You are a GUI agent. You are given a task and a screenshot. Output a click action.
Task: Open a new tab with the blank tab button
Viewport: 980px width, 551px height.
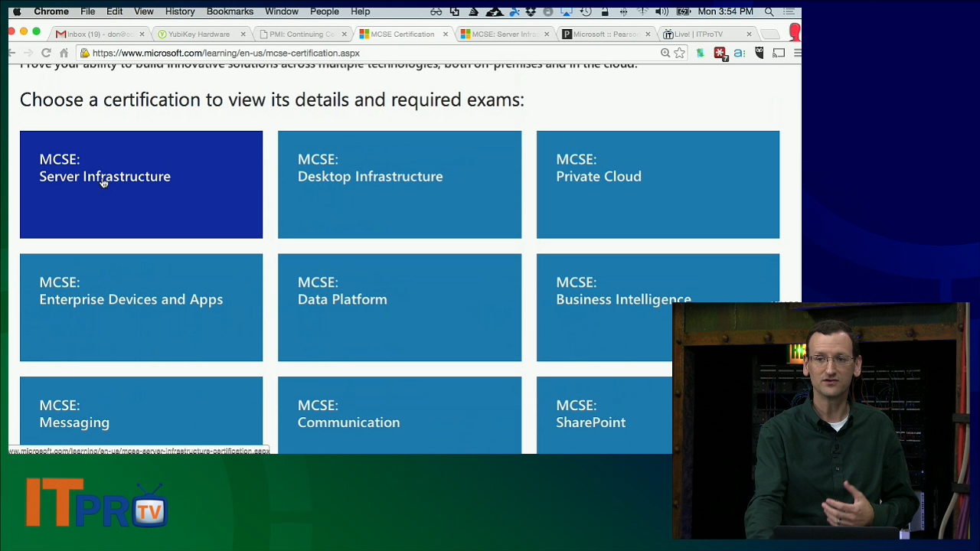(769, 34)
